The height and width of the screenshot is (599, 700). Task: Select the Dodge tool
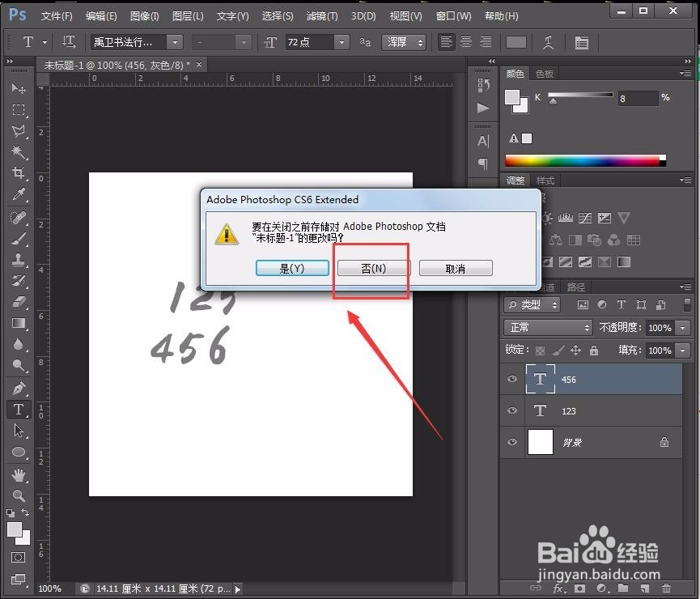tap(19, 365)
